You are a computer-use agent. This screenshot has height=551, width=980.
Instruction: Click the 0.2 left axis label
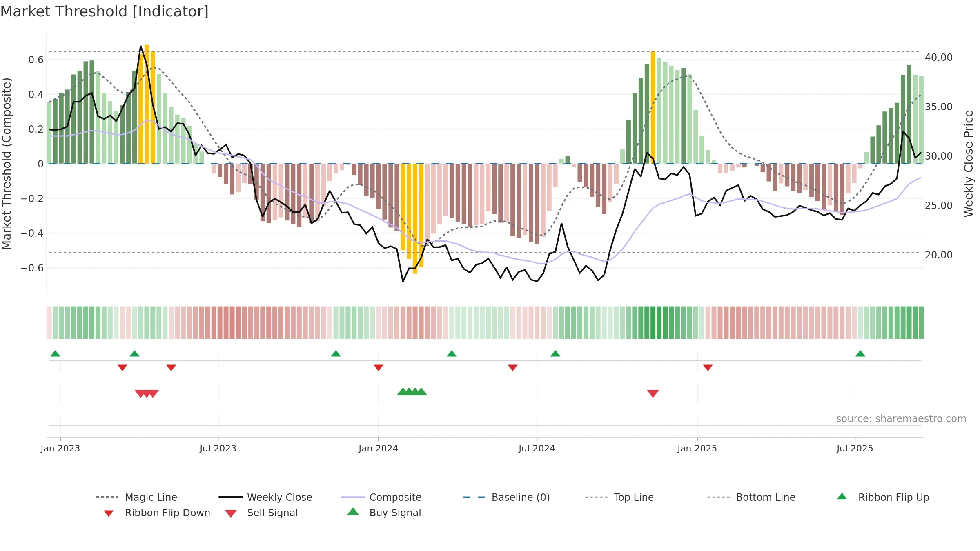36,129
